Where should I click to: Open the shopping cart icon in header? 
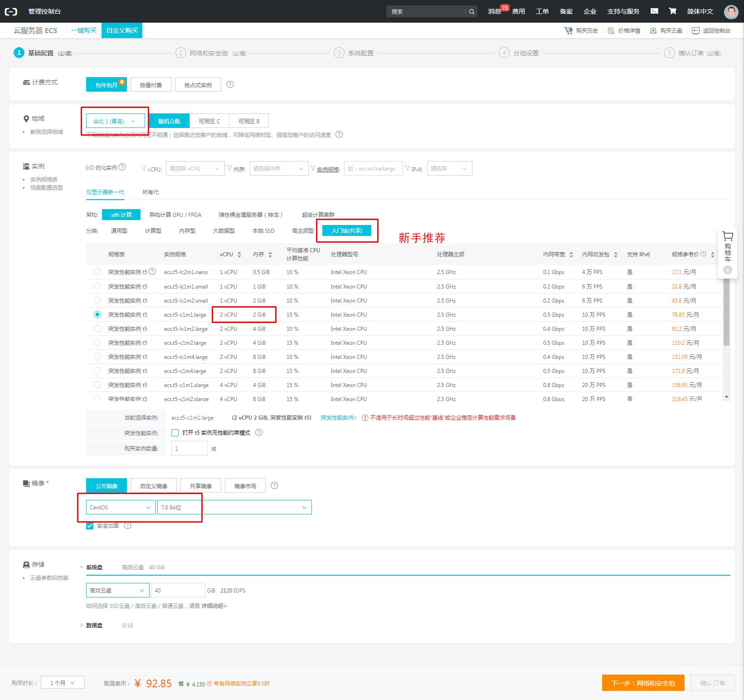tap(673, 11)
